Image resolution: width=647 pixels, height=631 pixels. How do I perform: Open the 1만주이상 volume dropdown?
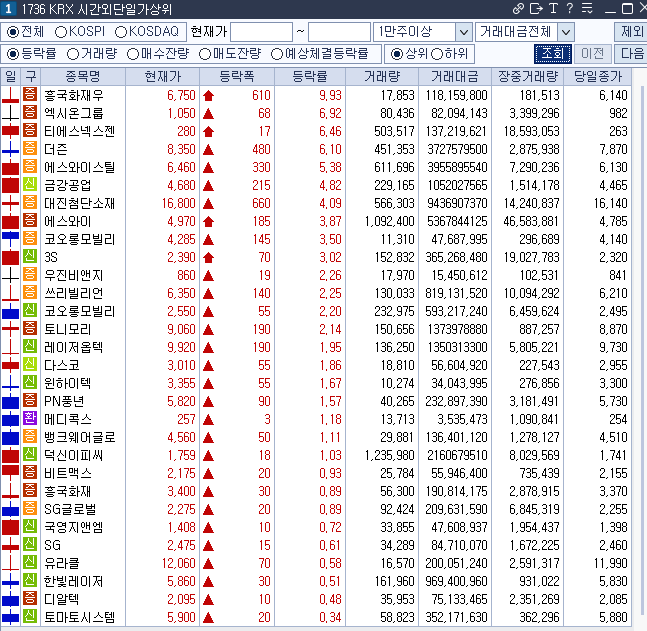(463, 32)
